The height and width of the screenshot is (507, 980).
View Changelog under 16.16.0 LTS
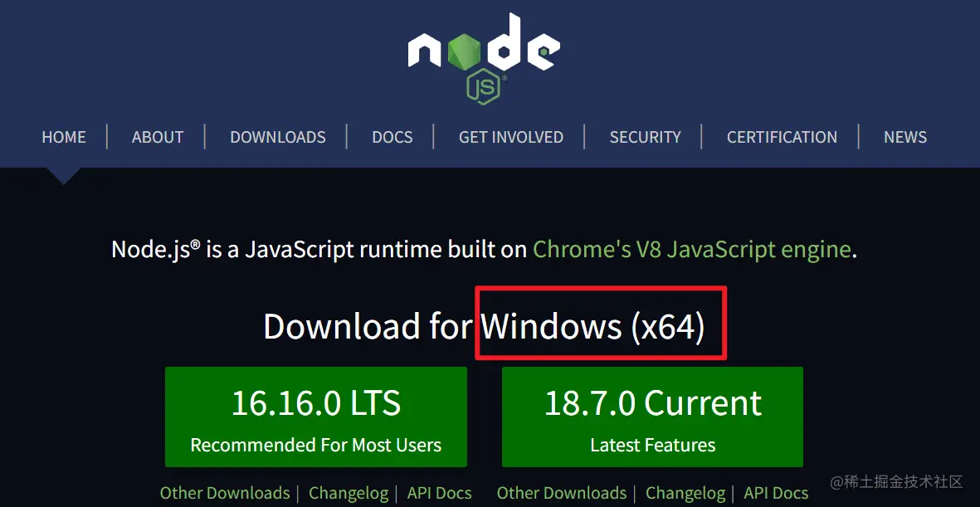349,493
